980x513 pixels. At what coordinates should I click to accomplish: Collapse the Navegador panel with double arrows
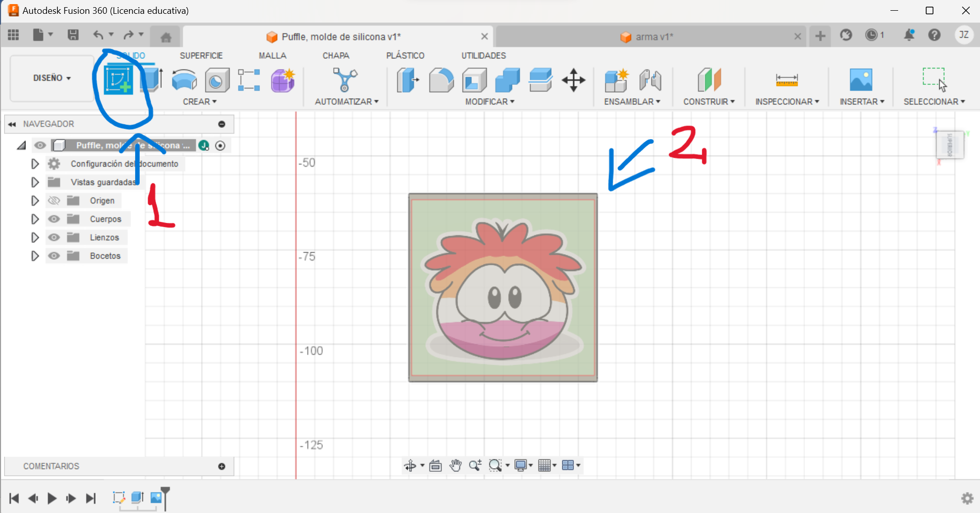click(12, 124)
